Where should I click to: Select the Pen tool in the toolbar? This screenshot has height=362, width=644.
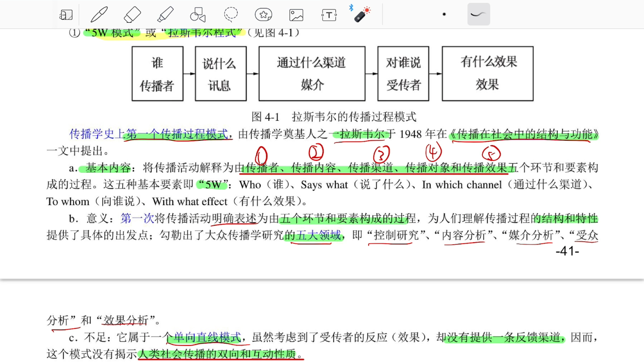click(x=98, y=14)
